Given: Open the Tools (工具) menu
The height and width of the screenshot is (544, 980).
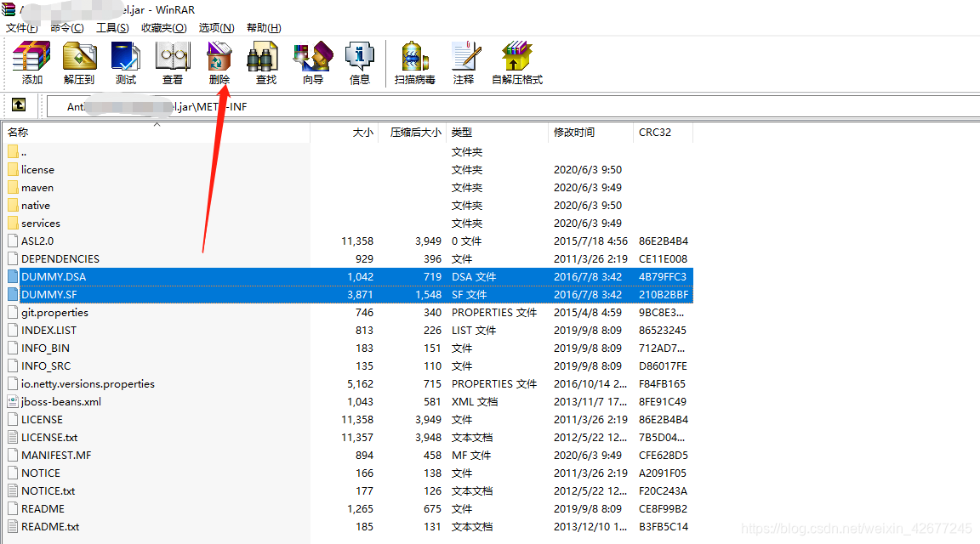Looking at the screenshot, I should point(112,27).
